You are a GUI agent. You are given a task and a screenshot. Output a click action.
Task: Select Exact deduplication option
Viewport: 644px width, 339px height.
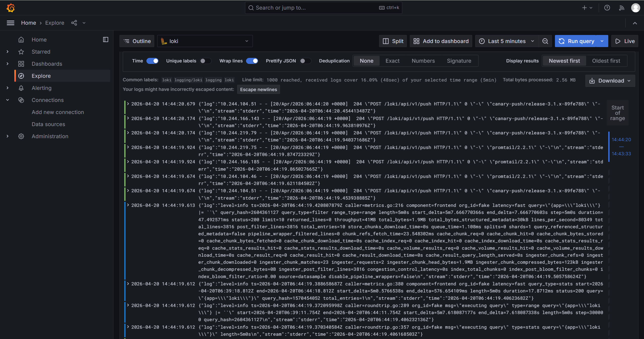[x=392, y=61]
